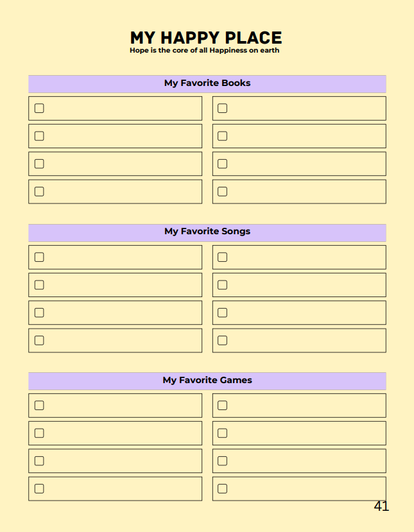Select the Hope is the core subtitle text
This screenshot has width=414, height=532.
[204, 51]
